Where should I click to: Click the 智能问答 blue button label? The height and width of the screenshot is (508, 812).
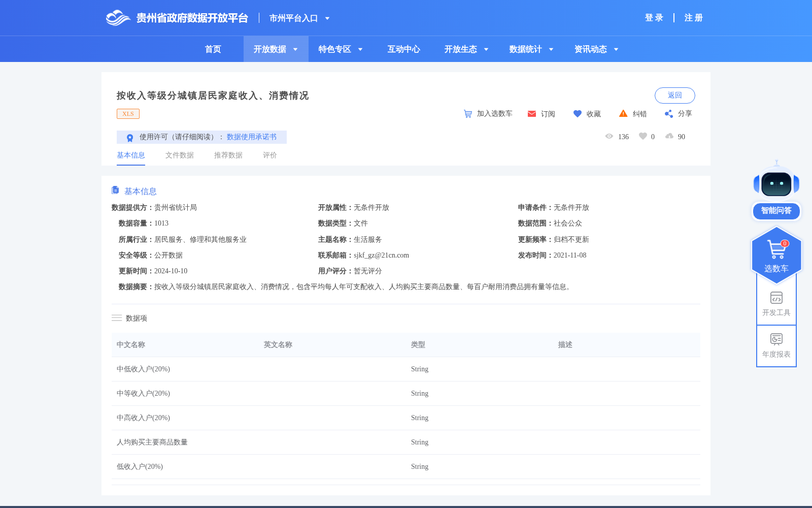[776, 211]
